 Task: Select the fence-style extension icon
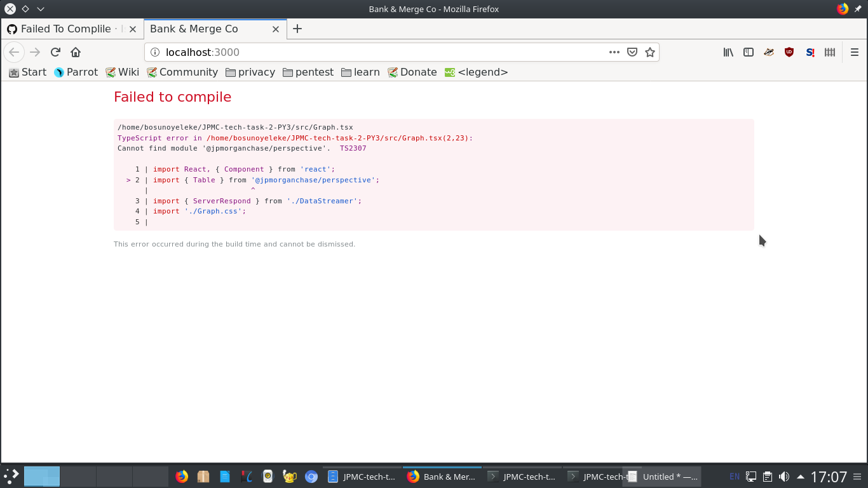[830, 52]
